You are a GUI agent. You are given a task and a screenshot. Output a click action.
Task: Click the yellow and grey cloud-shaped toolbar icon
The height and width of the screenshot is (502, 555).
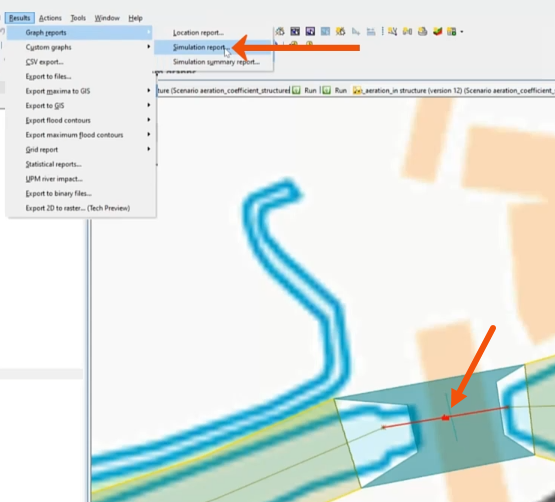pyautogui.click(x=422, y=32)
